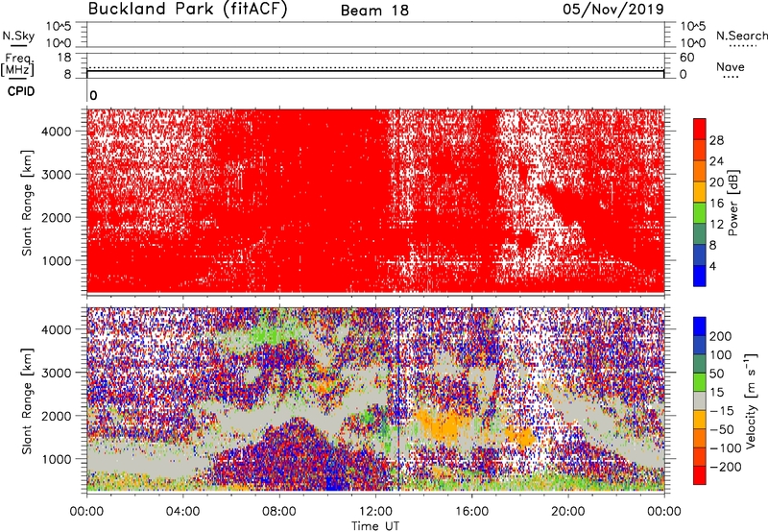
Task: Click the '04:00' time tick label
Action: coord(182,512)
